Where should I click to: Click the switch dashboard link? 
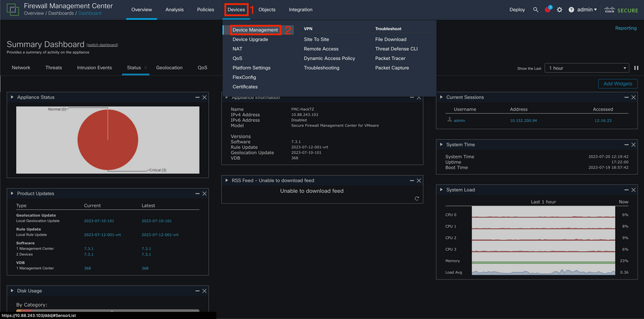coord(102,44)
